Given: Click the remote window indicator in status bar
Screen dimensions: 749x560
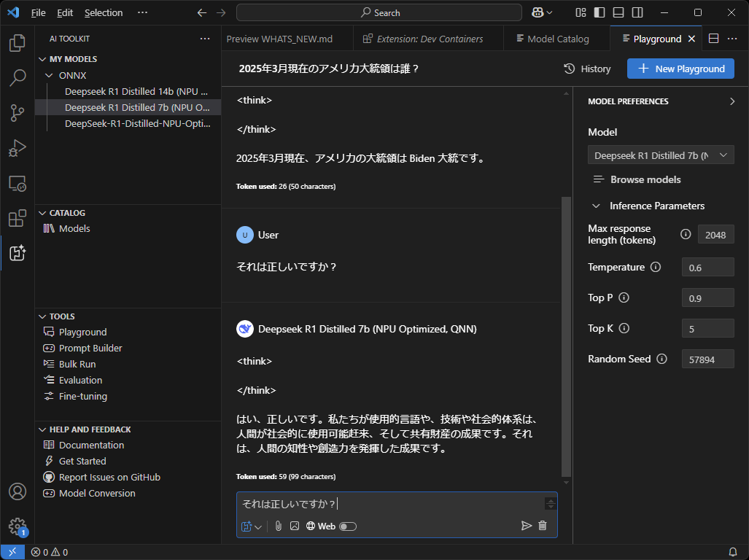Looking at the screenshot, I should pos(12,553).
